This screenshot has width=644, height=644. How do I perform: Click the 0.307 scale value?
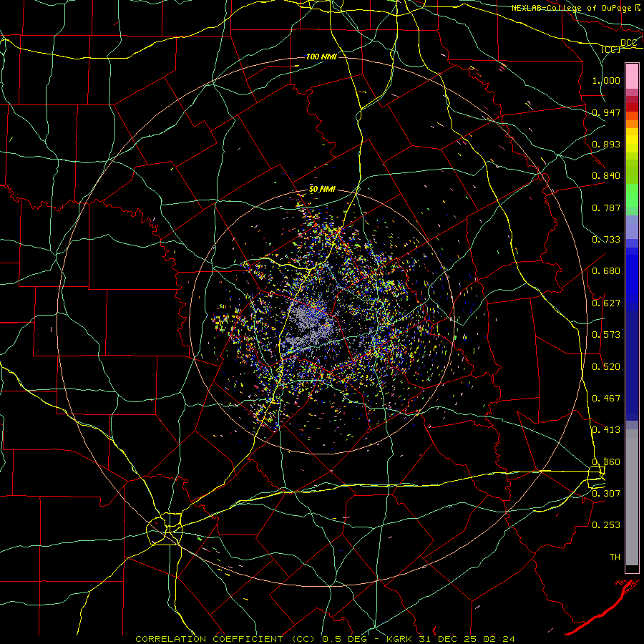point(606,494)
